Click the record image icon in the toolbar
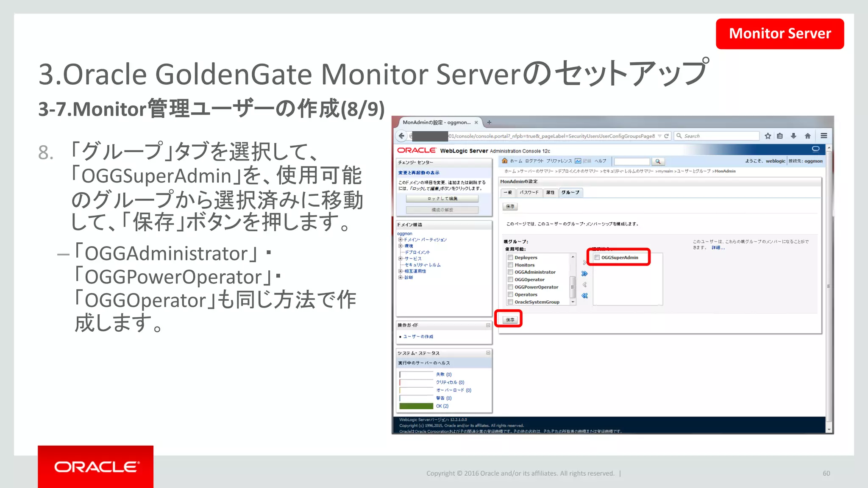 click(x=578, y=161)
